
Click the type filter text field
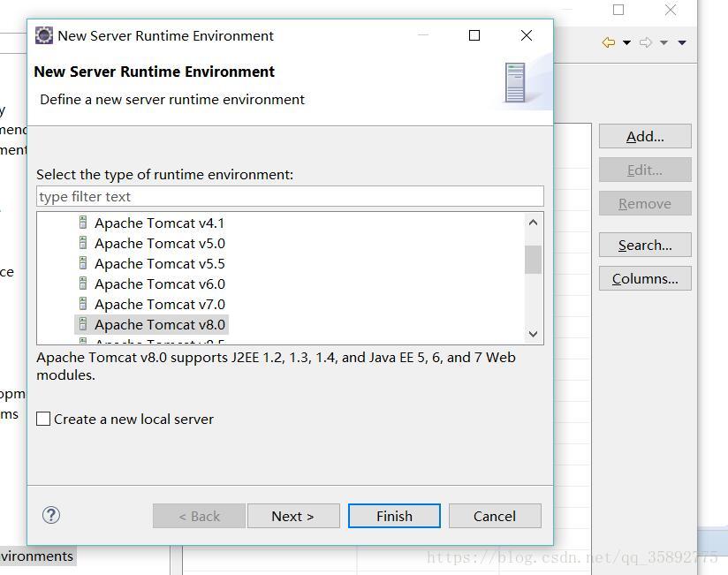(x=290, y=196)
